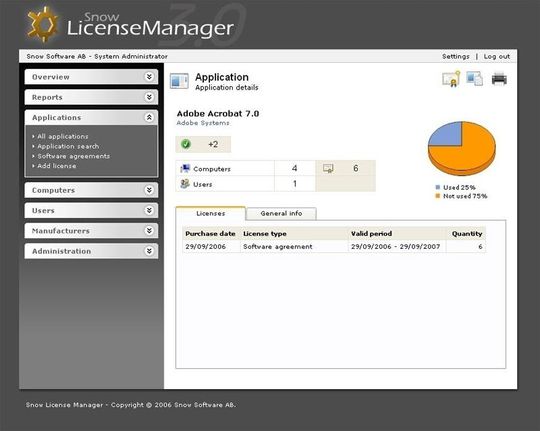
Task: Click the Computers row icon
Action: point(185,168)
